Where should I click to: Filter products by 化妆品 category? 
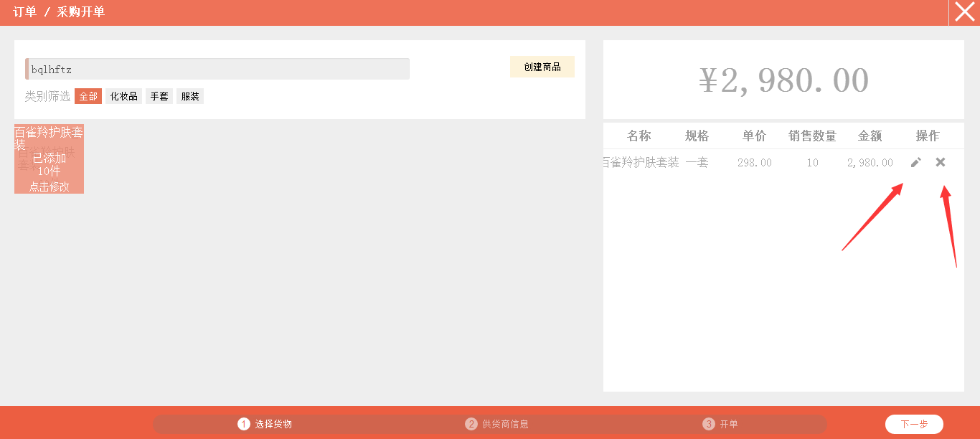pos(123,96)
